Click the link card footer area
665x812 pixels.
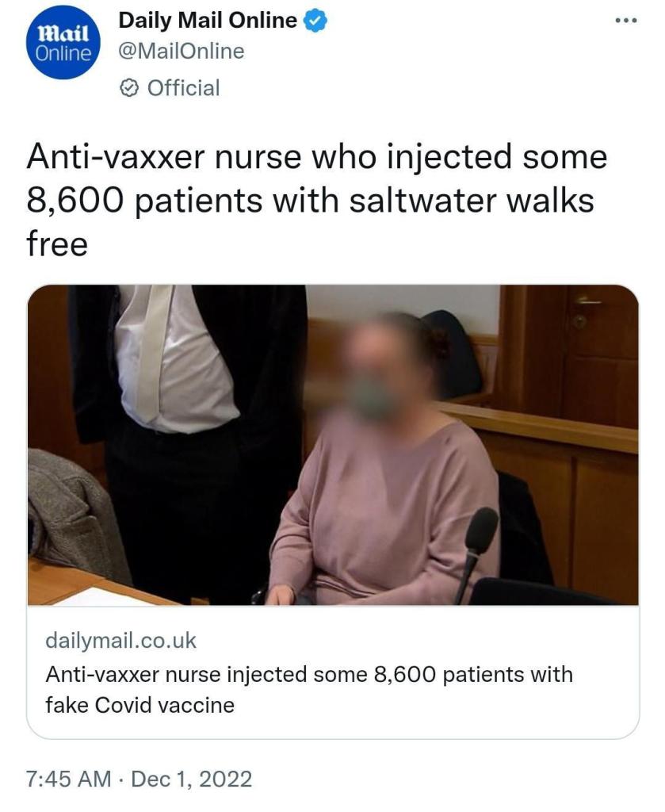(x=333, y=672)
